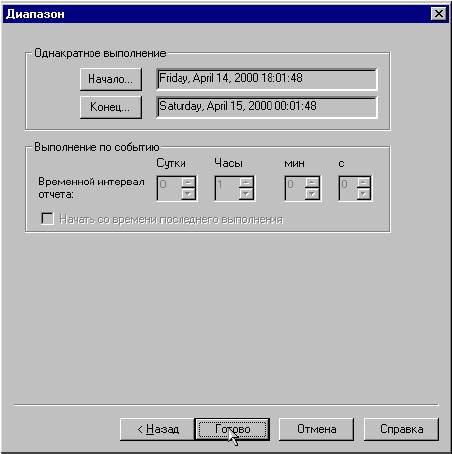Finish with the Готово button

click(232, 429)
